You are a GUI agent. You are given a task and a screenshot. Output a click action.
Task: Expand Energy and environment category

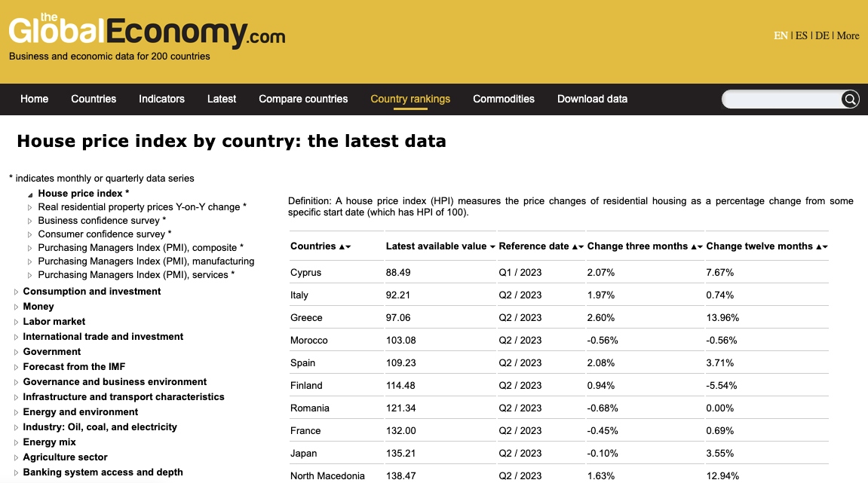(x=17, y=413)
